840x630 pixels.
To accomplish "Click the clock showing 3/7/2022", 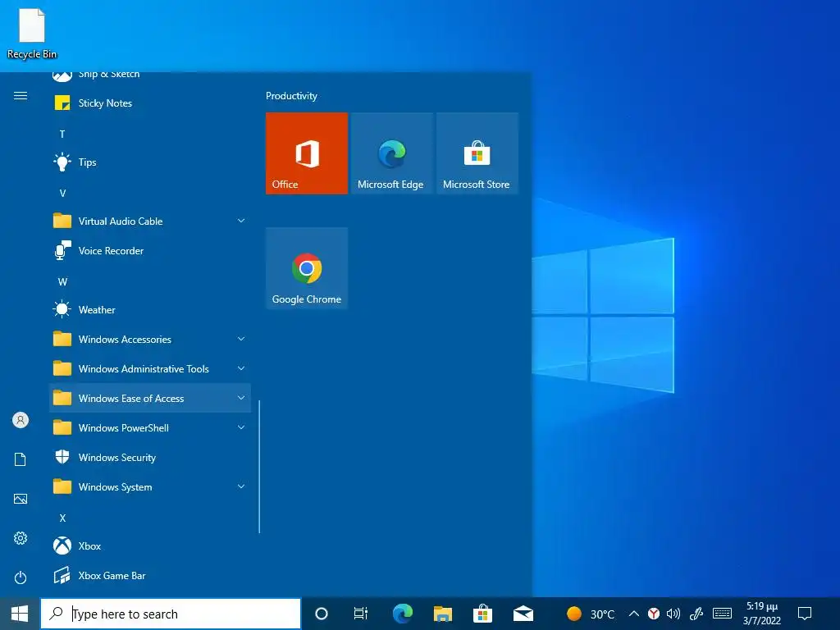I will click(x=761, y=614).
